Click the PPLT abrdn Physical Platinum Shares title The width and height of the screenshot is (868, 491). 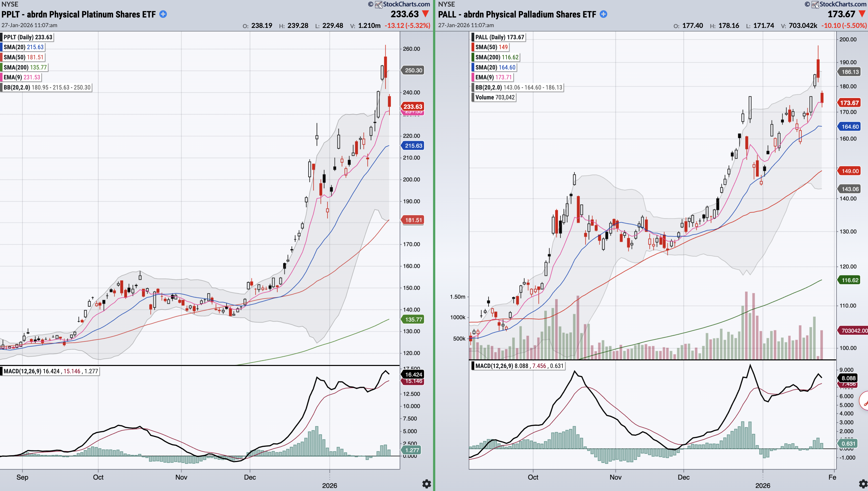(x=79, y=14)
